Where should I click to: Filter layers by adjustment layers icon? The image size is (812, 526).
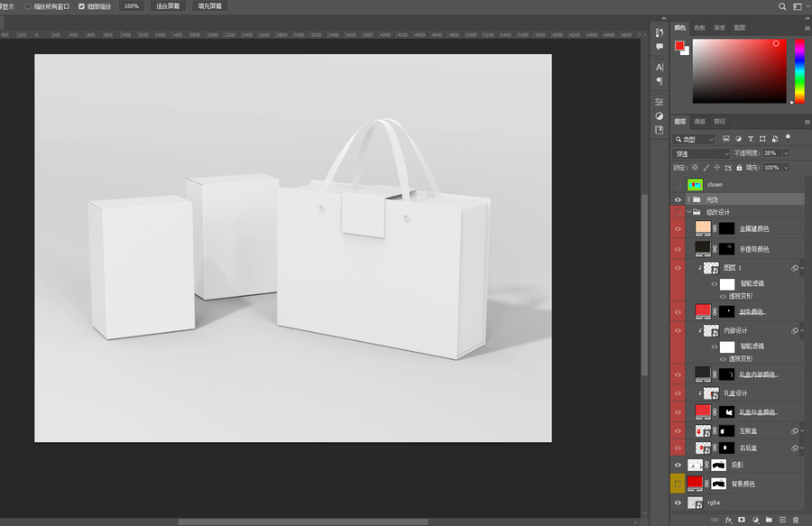[x=738, y=139]
